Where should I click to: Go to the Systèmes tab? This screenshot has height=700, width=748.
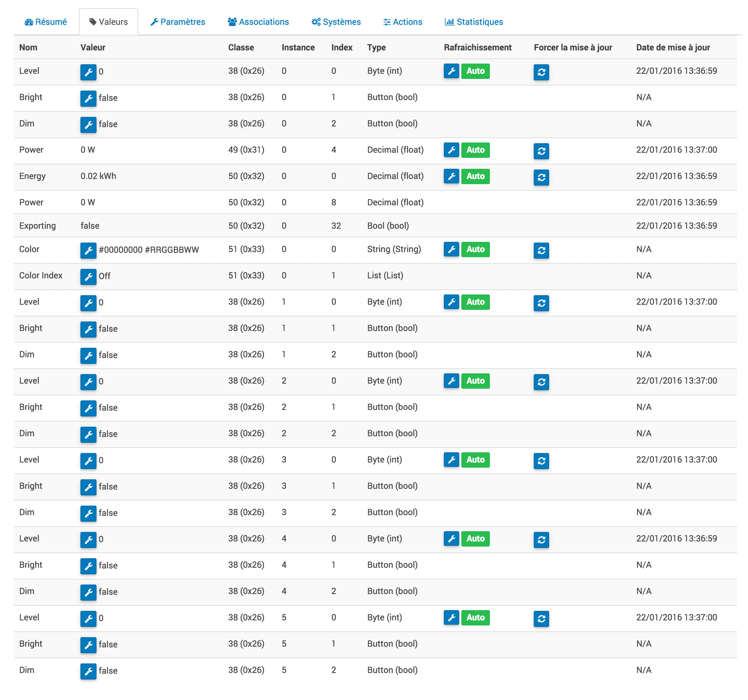pyautogui.click(x=336, y=22)
